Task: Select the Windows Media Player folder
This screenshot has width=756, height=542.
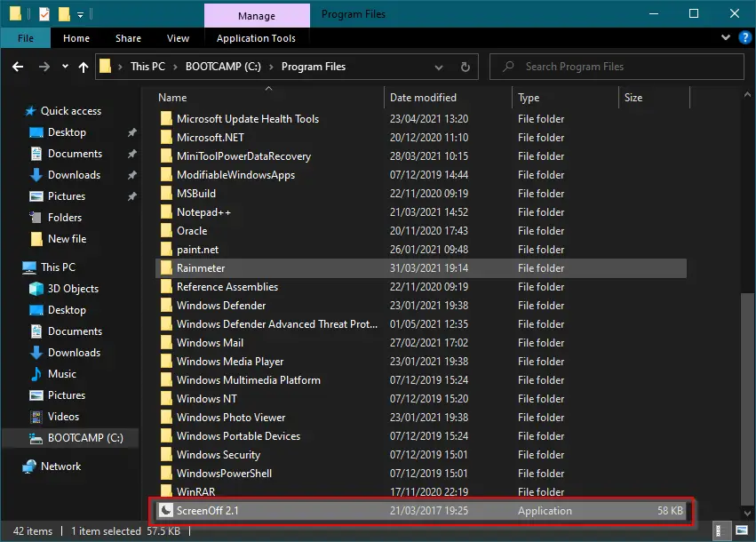Action: pos(421,361)
